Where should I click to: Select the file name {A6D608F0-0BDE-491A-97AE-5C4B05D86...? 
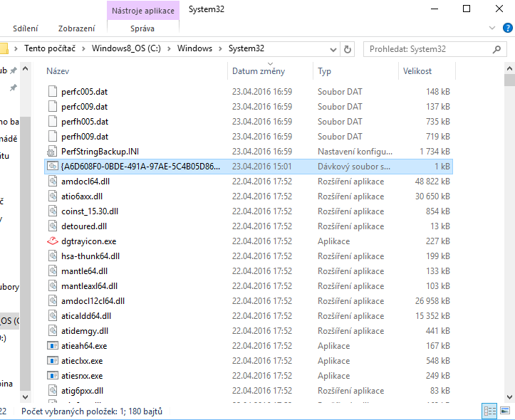140,167
